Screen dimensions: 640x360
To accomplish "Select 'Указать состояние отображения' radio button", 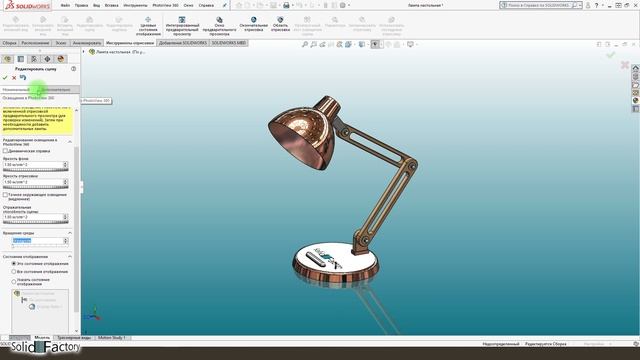I will pyautogui.click(x=14, y=282).
